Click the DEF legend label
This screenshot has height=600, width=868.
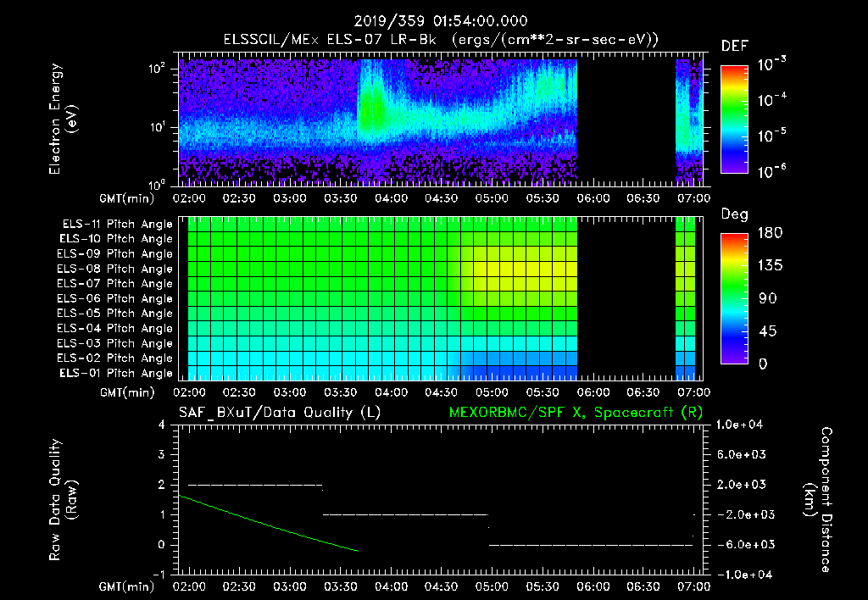[x=735, y=46]
